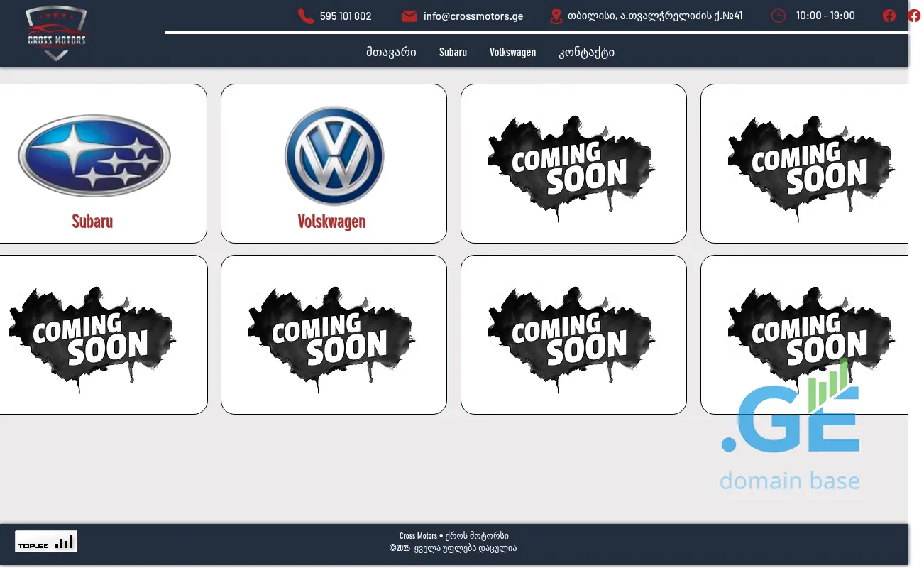This screenshot has width=924, height=568.
Task: Click the Volkswagen VW emblem
Action: coord(334,155)
